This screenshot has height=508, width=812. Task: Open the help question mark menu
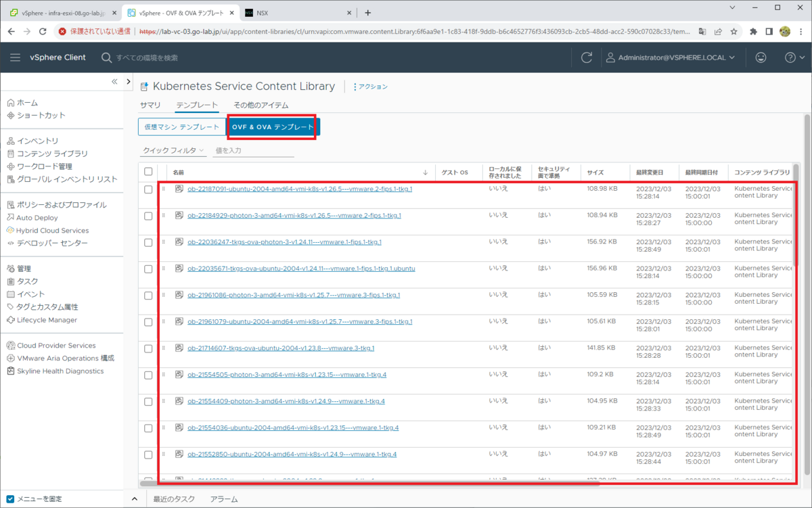coord(794,57)
